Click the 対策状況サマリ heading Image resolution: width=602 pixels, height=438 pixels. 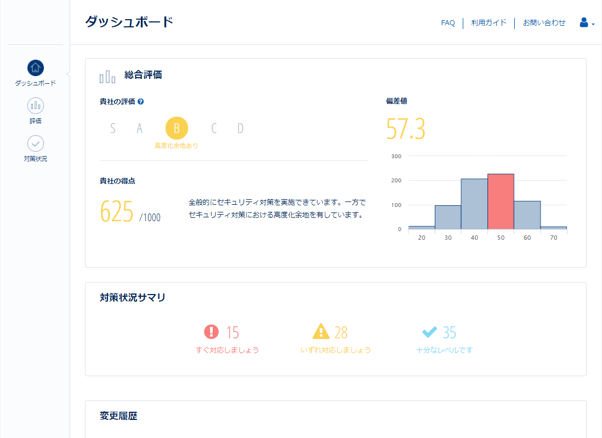(x=132, y=298)
